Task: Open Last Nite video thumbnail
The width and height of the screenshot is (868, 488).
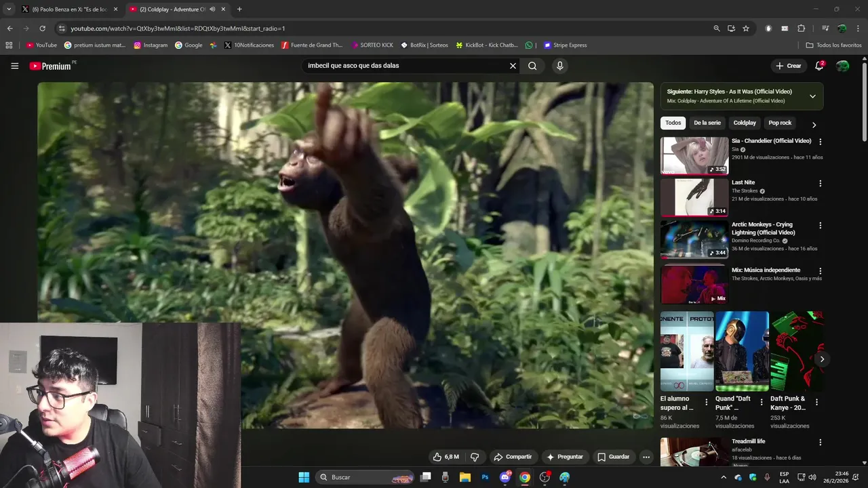Action: pos(694,197)
